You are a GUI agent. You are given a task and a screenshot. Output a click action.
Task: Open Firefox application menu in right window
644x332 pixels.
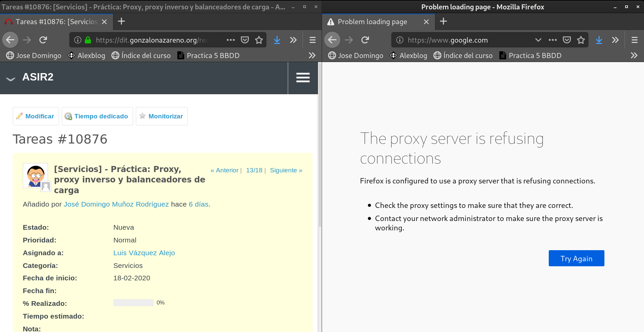[x=634, y=40]
